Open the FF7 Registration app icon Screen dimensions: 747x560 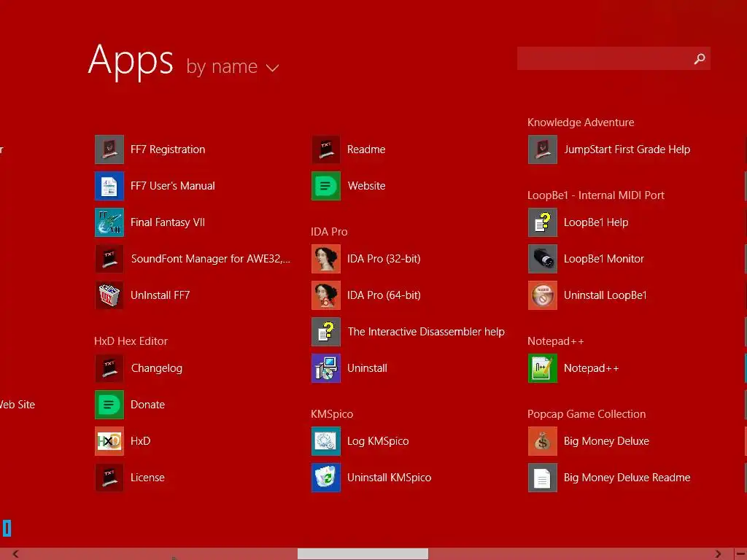109,149
